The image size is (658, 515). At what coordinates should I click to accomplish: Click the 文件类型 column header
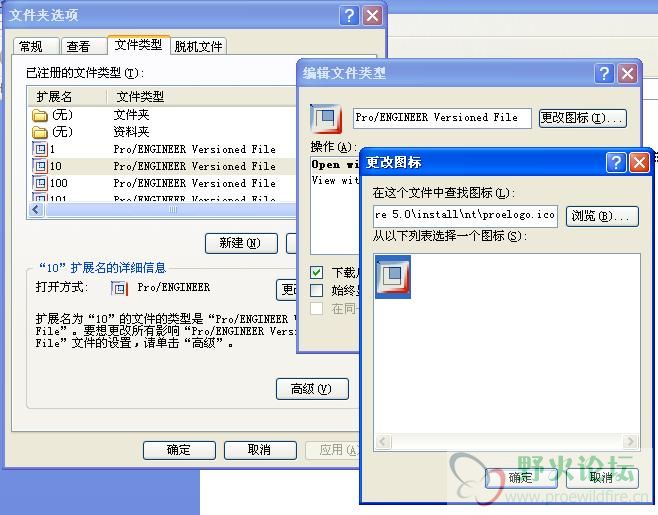201,97
